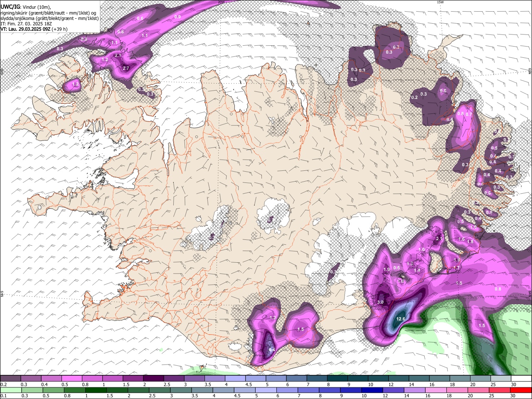
Task: Select the 1.8 value on the east coast
Action: click(x=470, y=241)
